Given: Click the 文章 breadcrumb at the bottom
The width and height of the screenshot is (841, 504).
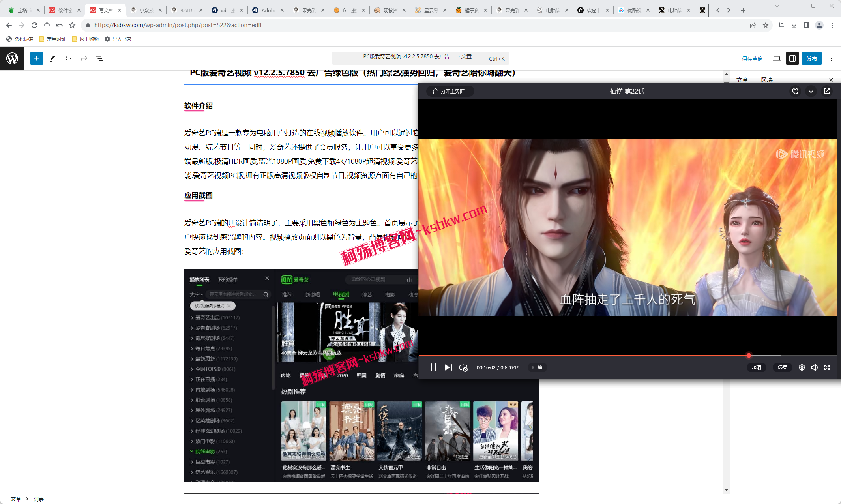Looking at the screenshot, I should [16, 499].
